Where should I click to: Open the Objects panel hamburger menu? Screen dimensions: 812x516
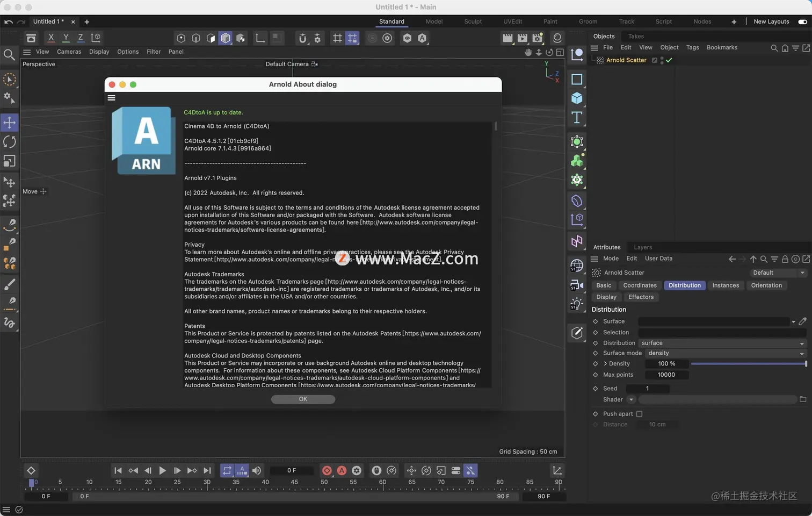tap(595, 47)
